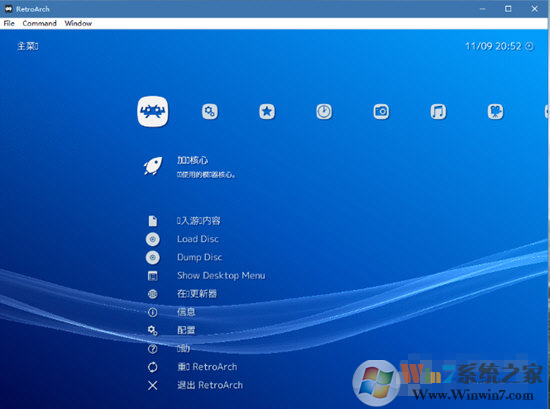Open the Music note tab icon
Screen dimensions: 550x409
(x=438, y=112)
